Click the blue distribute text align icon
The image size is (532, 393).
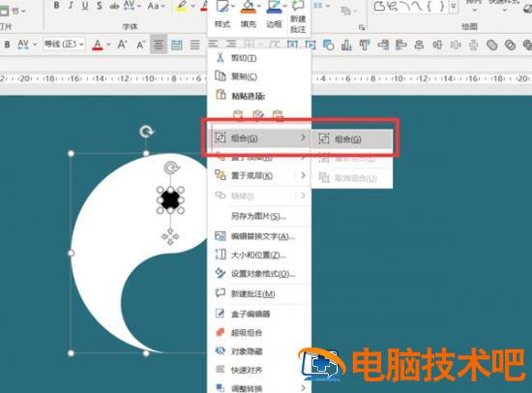pyautogui.click(x=176, y=45)
